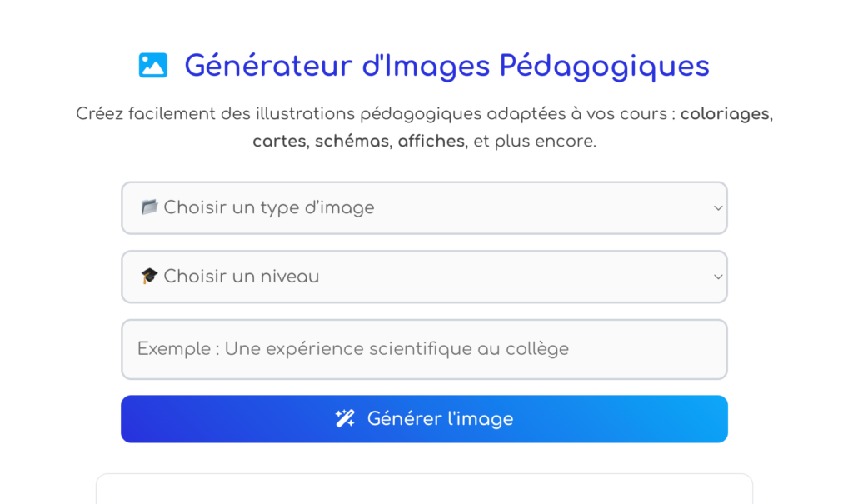Screen dimensions: 853x504
Task: Click the title 'Générateur d'Images Pédagogiques'
Action: (446, 66)
